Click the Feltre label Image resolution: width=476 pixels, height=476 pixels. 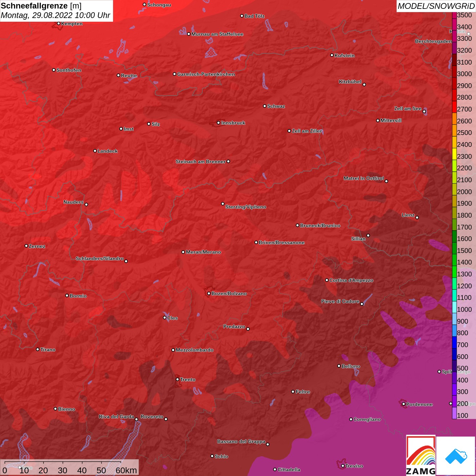tap(303, 392)
